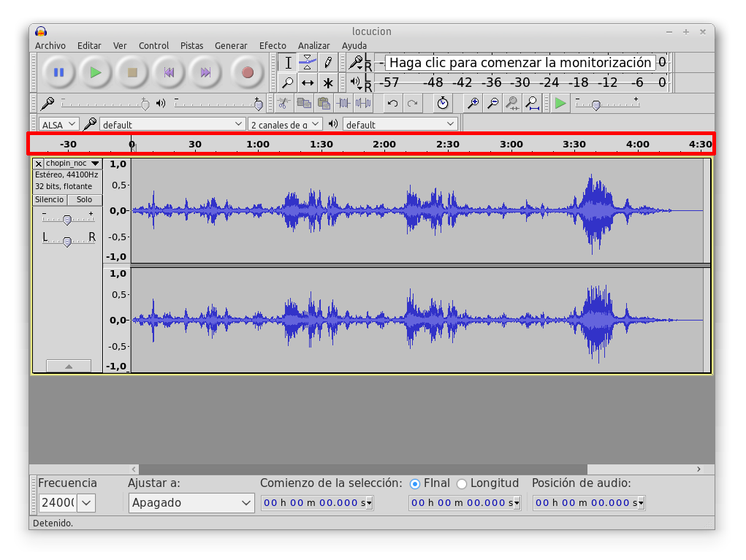Click the recording volume slider thumb
Screen dimensions: 746x560
click(145, 104)
